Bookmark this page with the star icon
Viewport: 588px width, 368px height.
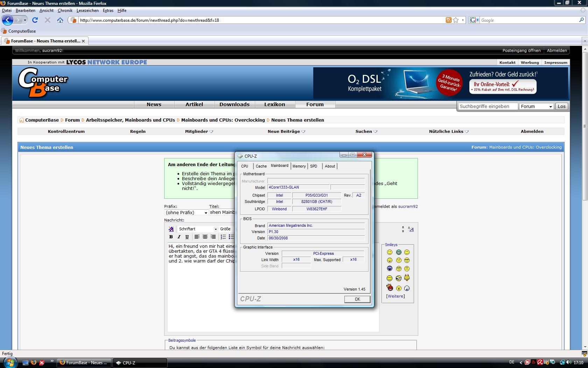[456, 20]
